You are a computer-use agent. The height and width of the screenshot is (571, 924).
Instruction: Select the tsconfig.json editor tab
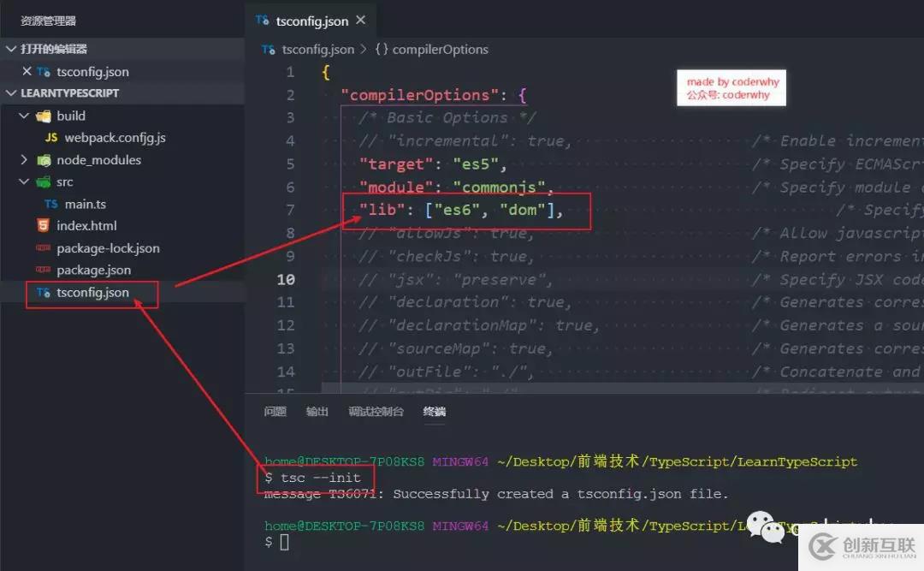click(x=311, y=21)
